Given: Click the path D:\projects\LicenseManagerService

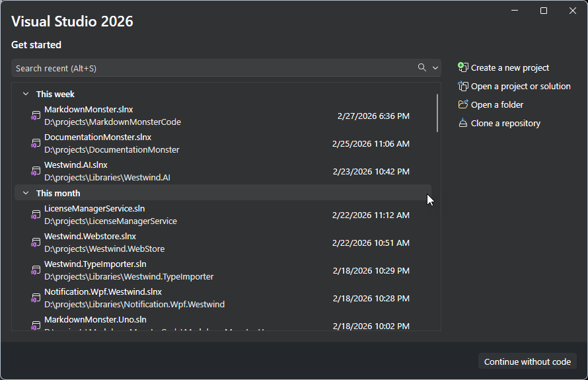Looking at the screenshot, I should (x=110, y=221).
